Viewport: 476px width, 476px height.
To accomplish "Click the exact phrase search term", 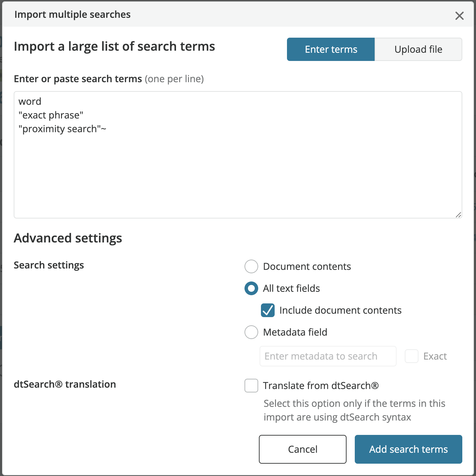I will click(x=51, y=115).
